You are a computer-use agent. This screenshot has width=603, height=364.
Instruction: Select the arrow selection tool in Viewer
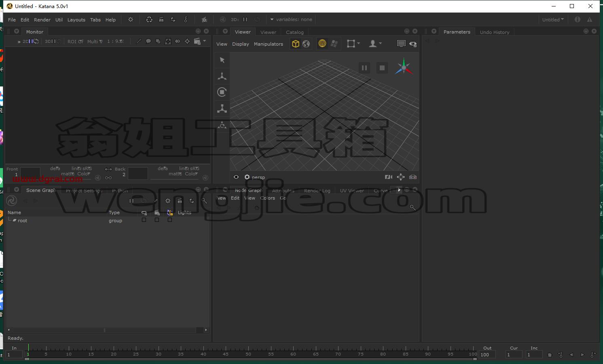222,60
